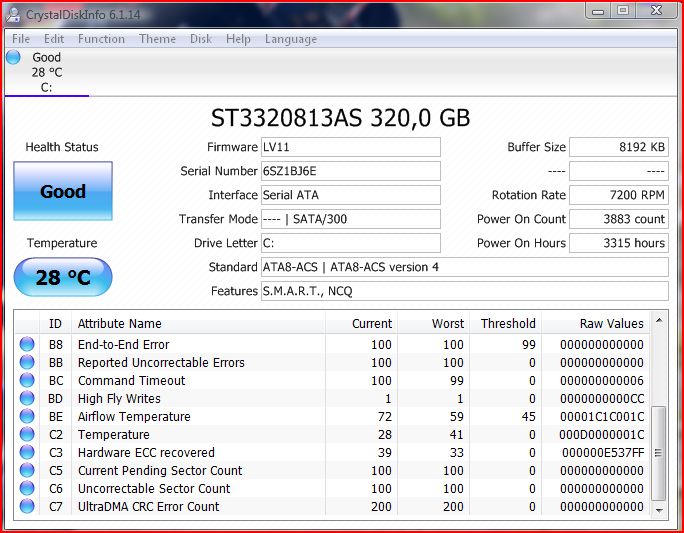Click the status orb for Airflow Temperature
The height and width of the screenshot is (533, 684).
27,416
